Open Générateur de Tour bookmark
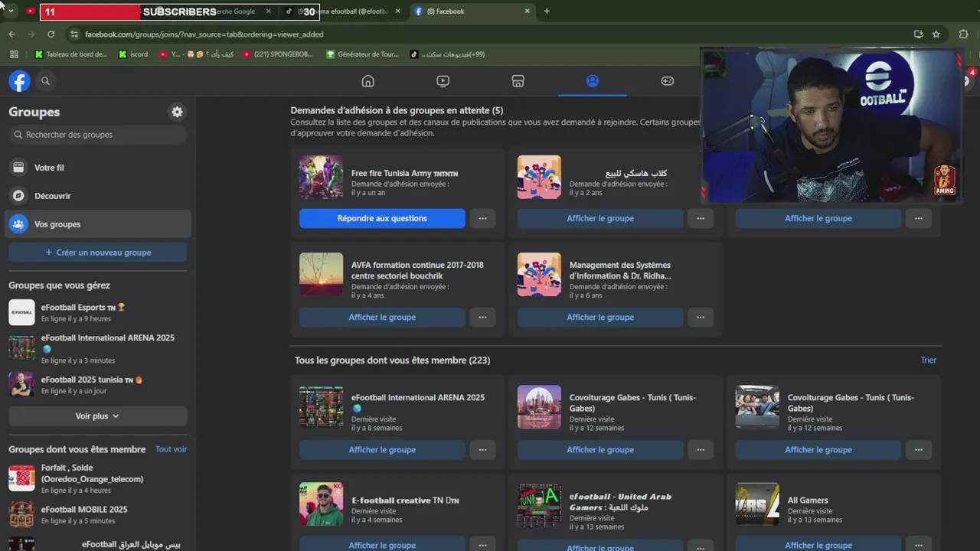 (362, 54)
